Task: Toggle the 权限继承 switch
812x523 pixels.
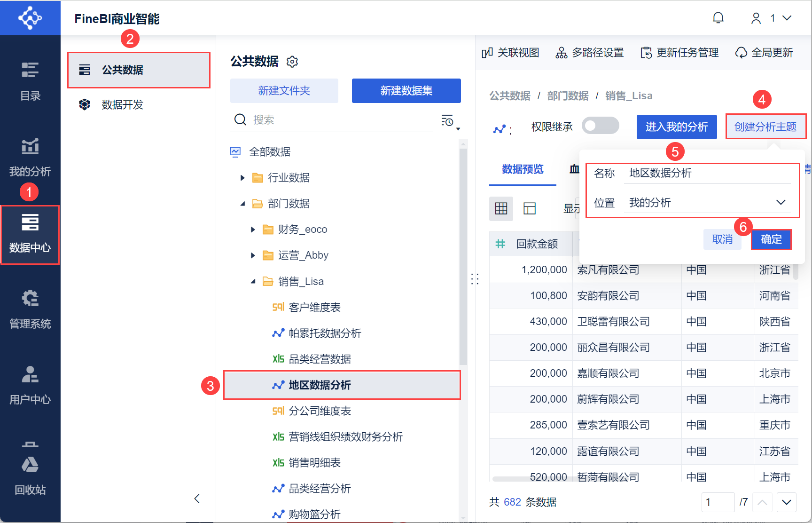Action: [600, 126]
